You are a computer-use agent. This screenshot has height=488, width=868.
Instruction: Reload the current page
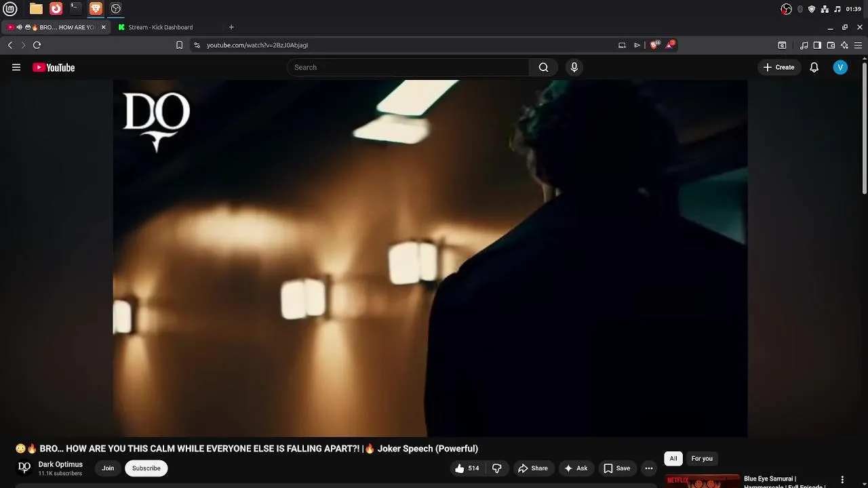37,45
